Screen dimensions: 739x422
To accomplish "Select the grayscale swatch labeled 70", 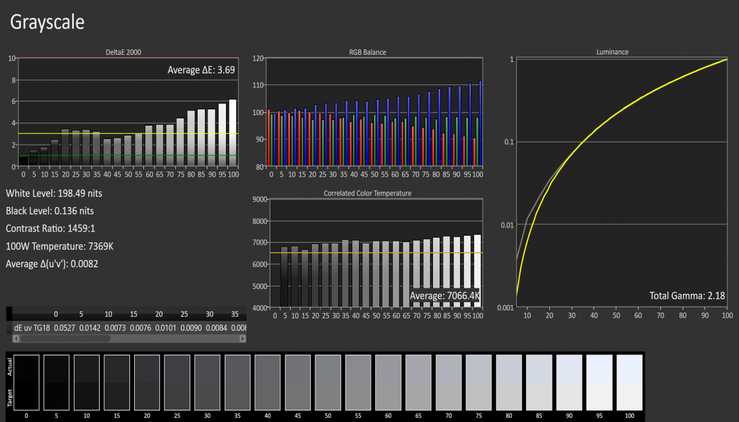I will [449, 382].
